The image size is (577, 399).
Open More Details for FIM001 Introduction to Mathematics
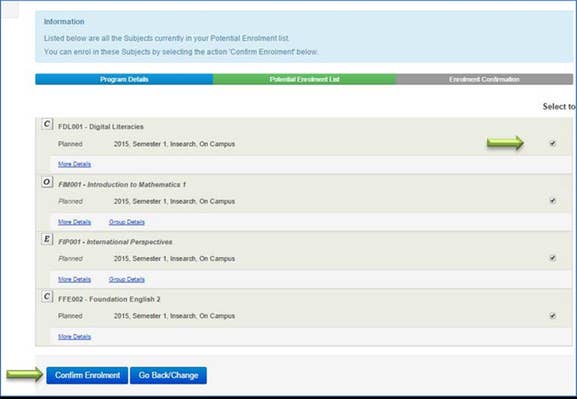coord(74,222)
